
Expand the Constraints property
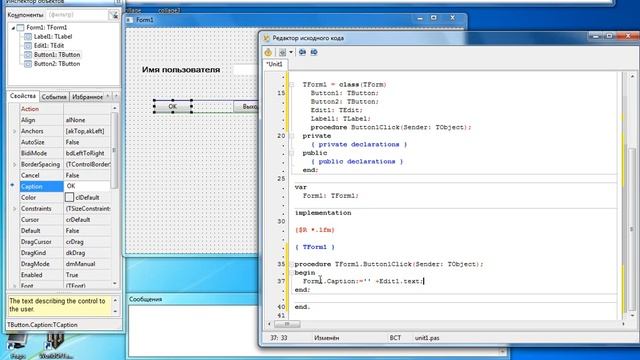pos(14,209)
